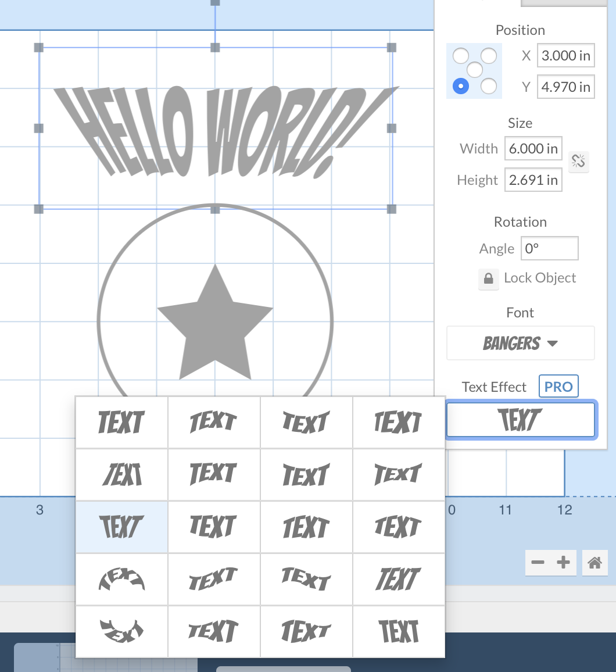This screenshot has width=616, height=672.
Task: Click the right-middle selection handle
Action: click(392, 128)
